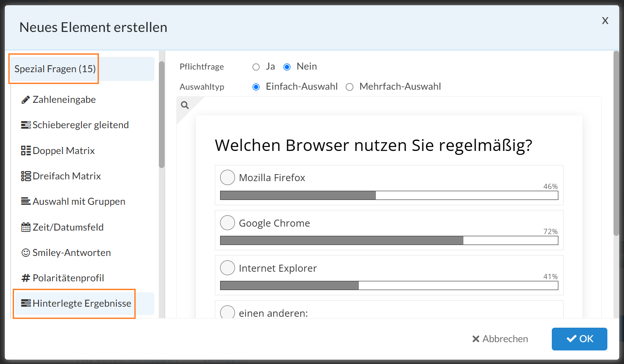
Task: Confirm with the OK button
Action: (579, 339)
